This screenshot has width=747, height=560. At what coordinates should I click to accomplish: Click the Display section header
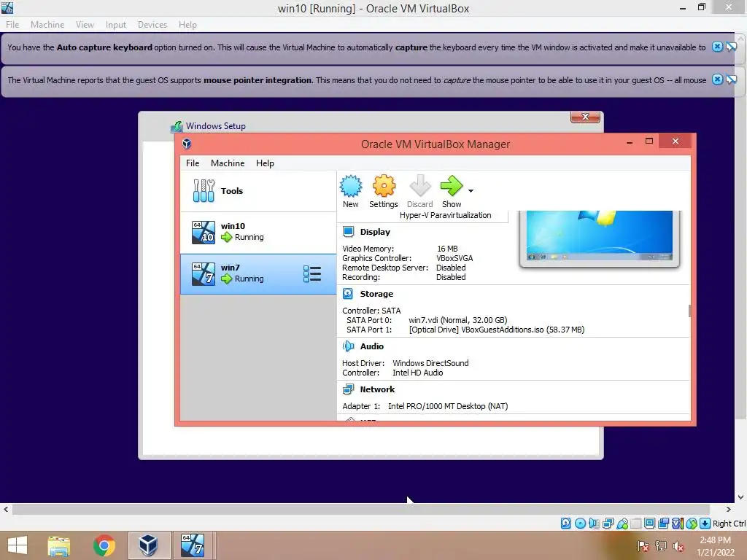click(x=375, y=232)
